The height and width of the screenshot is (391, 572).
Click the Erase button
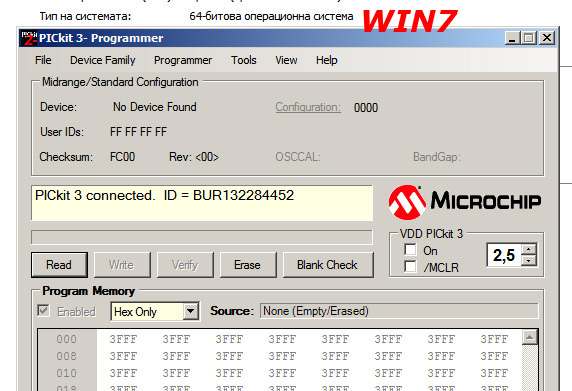point(248,265)
